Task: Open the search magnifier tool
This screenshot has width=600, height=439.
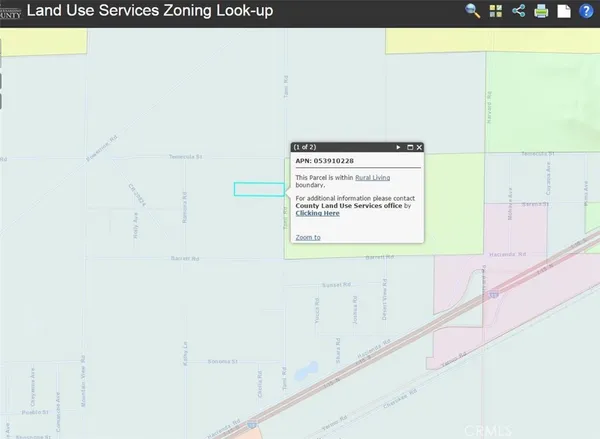Action: [x=474, y=11]
